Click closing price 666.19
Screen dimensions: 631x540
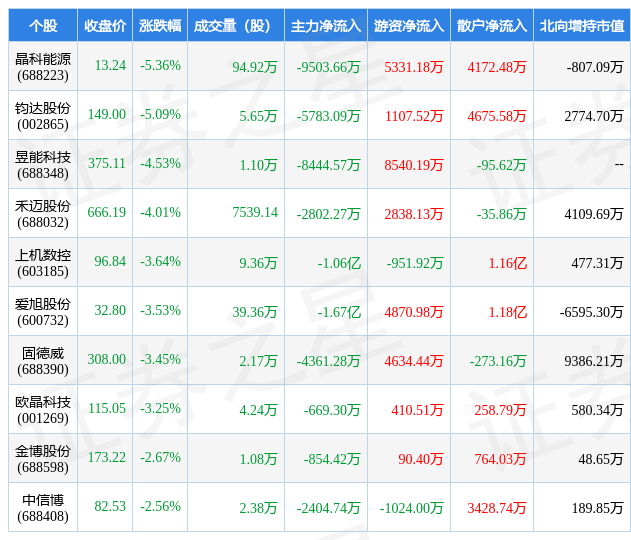(107, 212)
